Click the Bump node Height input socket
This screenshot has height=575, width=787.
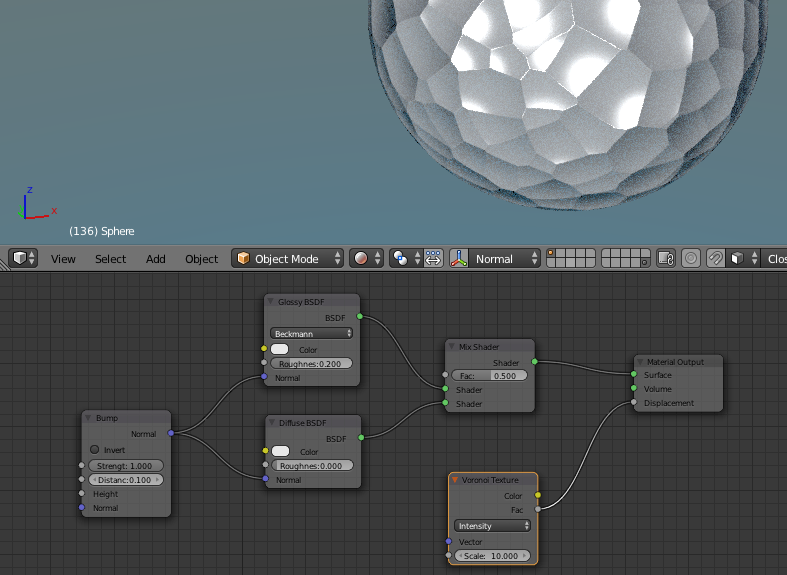pyautogui.click(x=82, y=493)
